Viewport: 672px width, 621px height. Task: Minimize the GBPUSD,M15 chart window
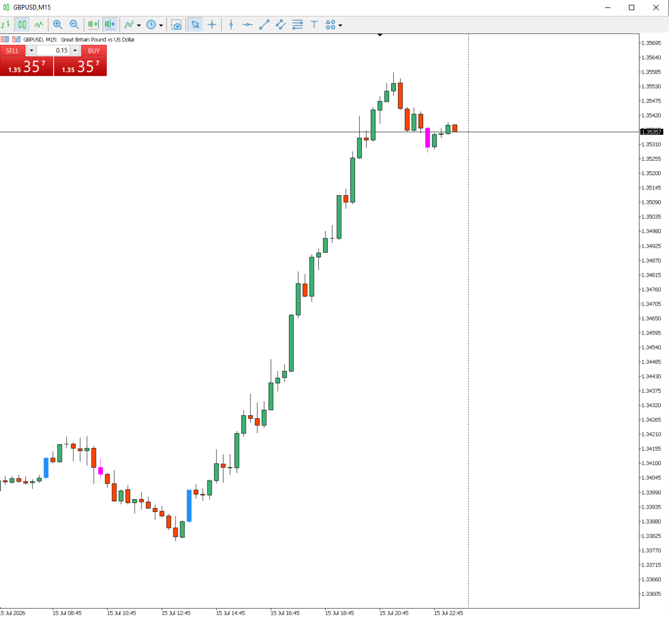tap(608, 7)
